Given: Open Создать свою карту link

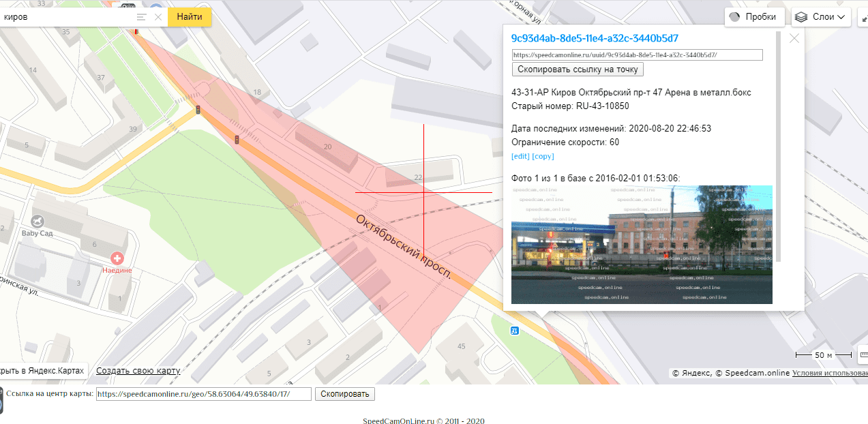Looking at the screenshot, I should (x=138, y=371).
